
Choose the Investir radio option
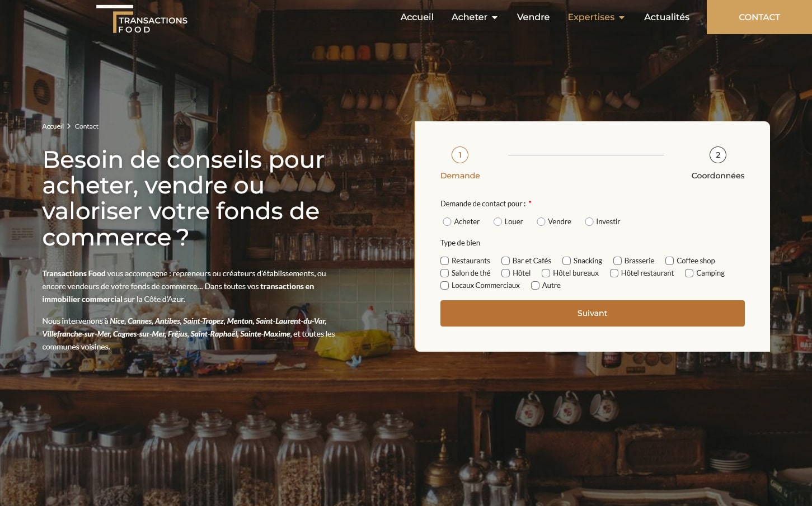click(589, 222)
